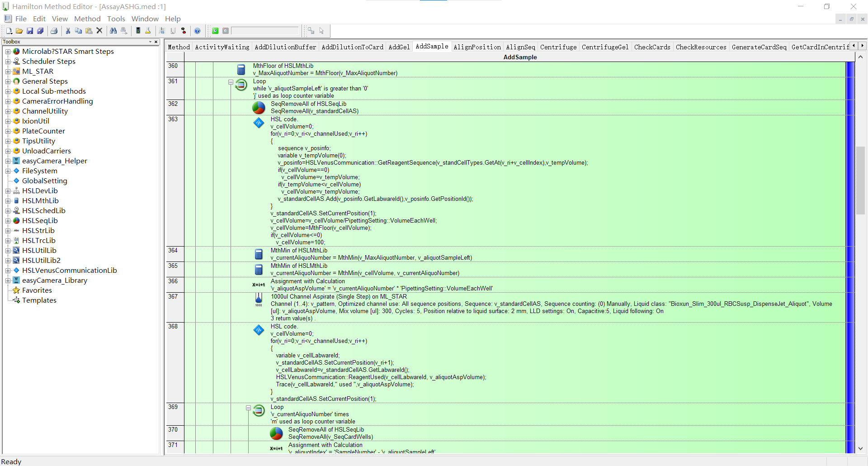Select the TipsUtility tree item
The height and width of the screenshot is (466, 868).
tap(38, 141)
